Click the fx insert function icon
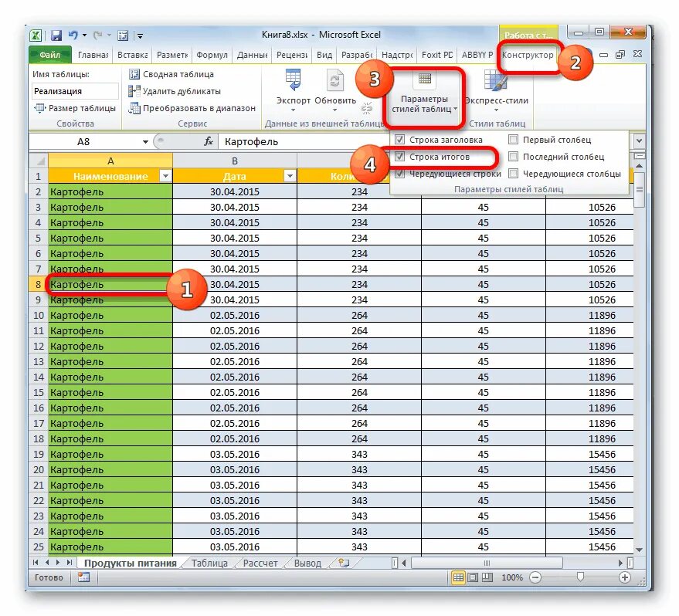Viewport: 679px width, 616px height. 209,141
